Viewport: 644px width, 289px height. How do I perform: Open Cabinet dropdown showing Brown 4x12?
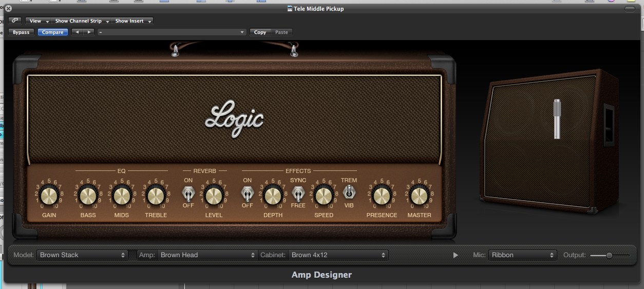(x=338, y=255)
